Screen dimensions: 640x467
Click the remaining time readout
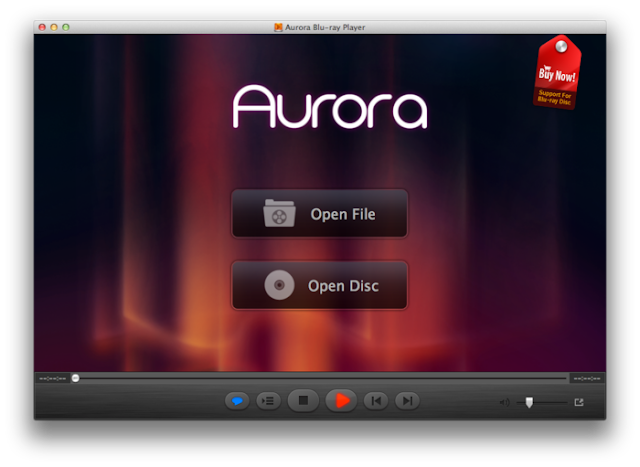[x=587, y=379]
